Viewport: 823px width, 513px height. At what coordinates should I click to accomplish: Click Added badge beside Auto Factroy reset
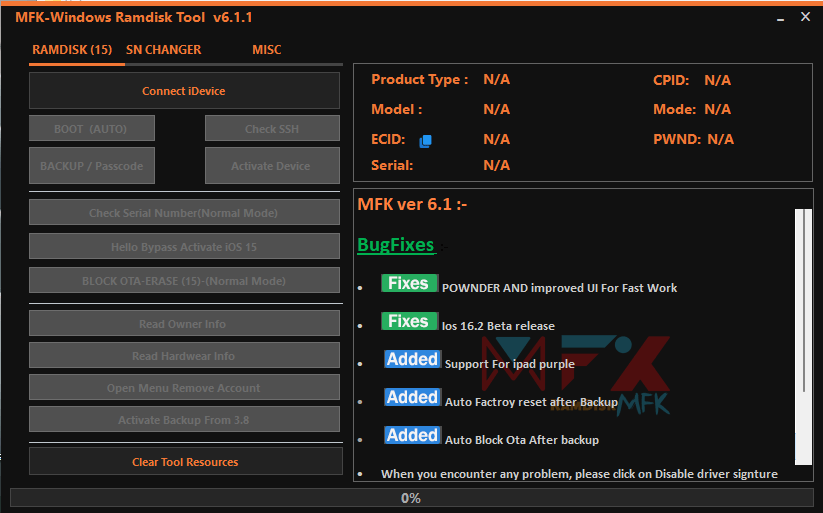[x=413, y=397]
